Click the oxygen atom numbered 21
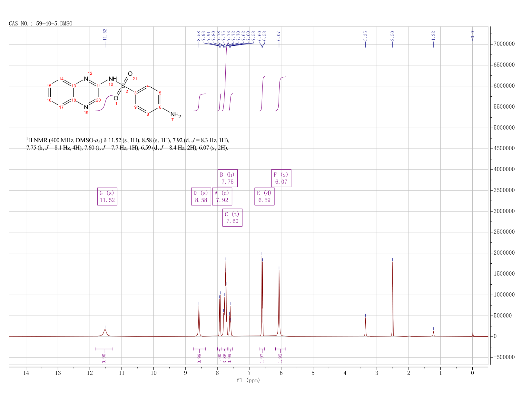The height and width of the screenshot is (411, 532). 130,74
